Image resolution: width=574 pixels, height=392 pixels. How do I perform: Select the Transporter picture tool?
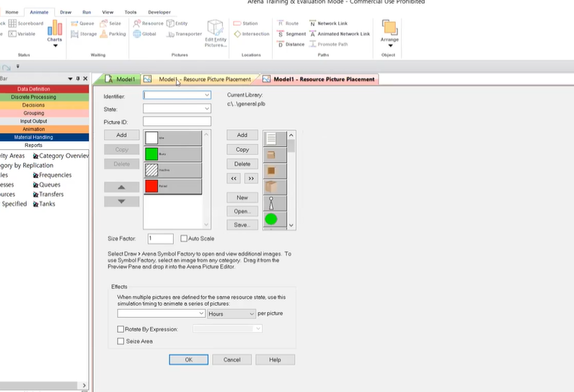[185, 34]
